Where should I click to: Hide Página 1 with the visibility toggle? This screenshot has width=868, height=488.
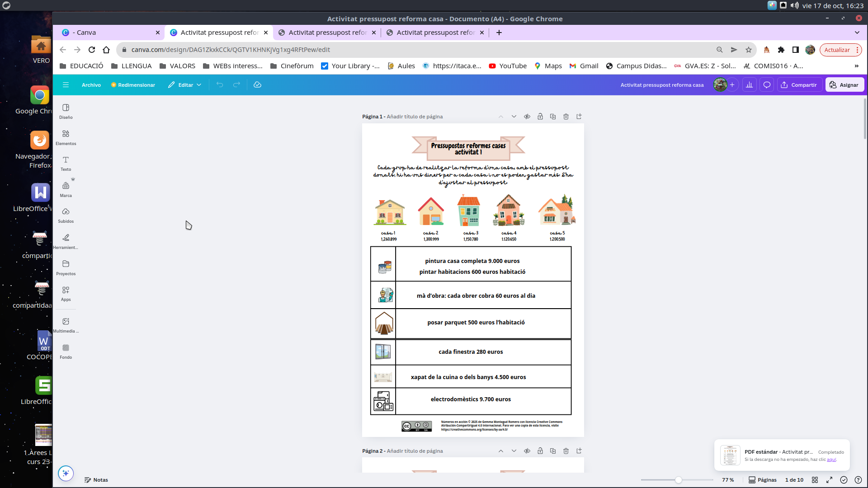pos(527,117)
